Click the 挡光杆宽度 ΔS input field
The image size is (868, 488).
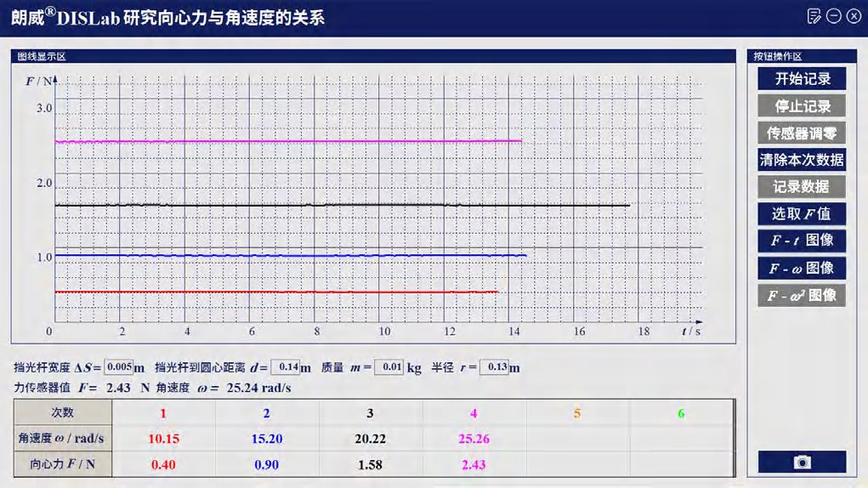(119, 368)
